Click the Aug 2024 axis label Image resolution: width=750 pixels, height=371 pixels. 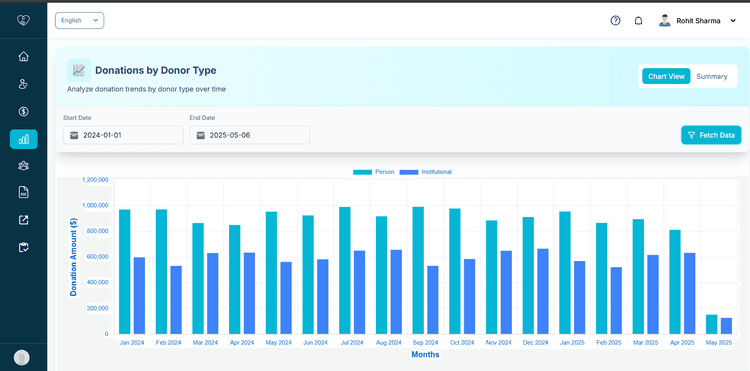point(389,343)
